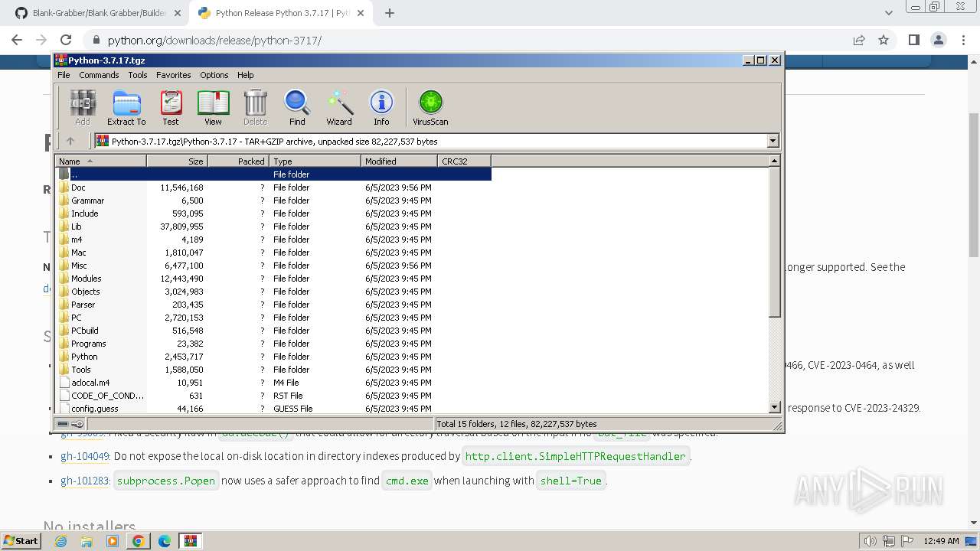Click the Add toolbar icon in WinRAR

coord(83,107)
